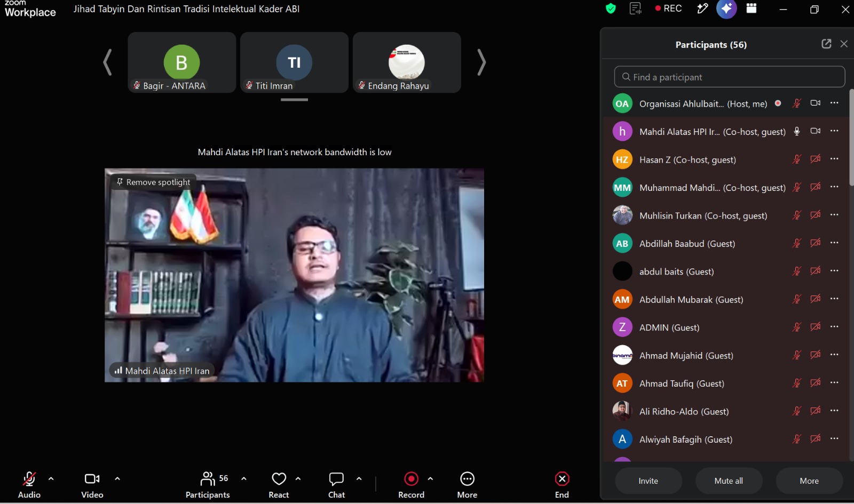Open more options for Hasan Z
Image resolution: width=854 pixels, height=504 pixels.
point(834,159)
